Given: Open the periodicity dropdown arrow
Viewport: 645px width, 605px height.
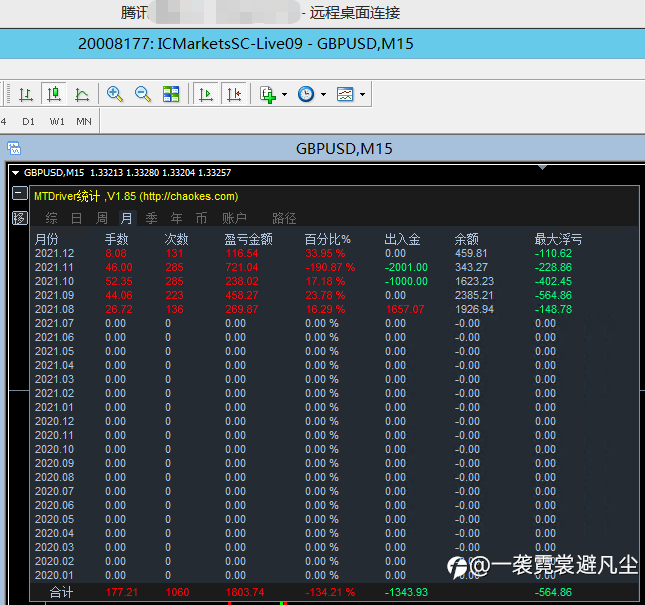Looking at the screenshot, I should (323, 95).
